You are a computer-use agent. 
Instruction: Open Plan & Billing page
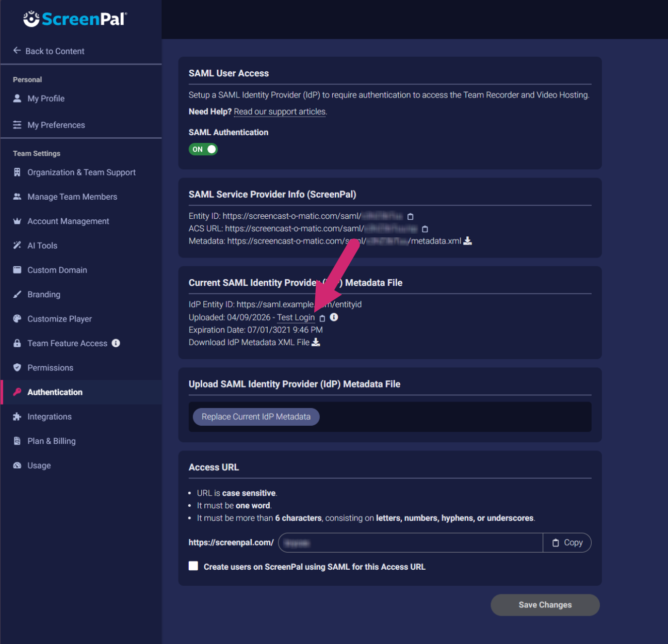pos(52,441)
